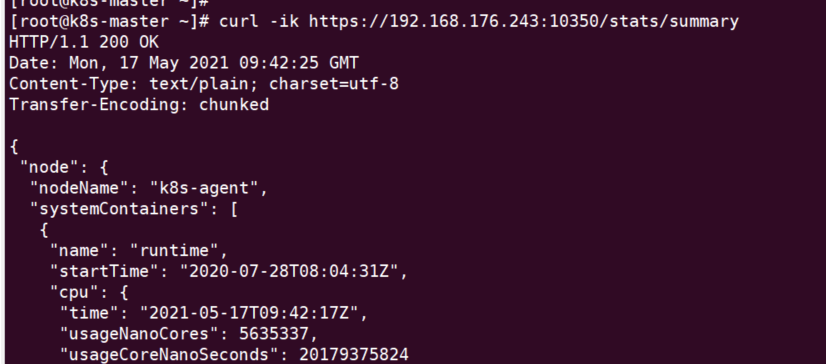Click the "usageCoreNanoSeconds" key

[170, 355]
